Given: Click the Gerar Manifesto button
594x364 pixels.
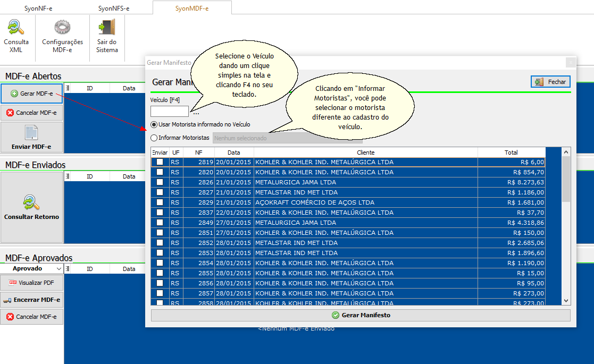Looking at the screenshot, I should click(361, 315).
